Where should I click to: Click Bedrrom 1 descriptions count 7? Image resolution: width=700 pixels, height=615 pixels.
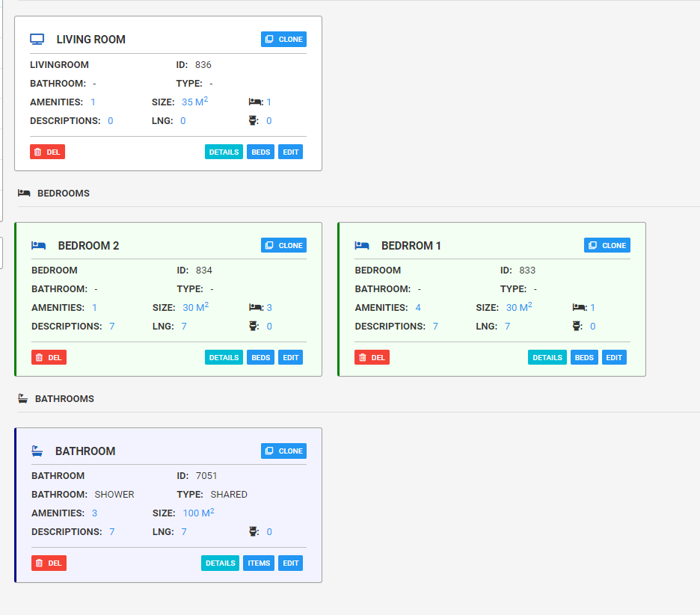coord(435,327)
